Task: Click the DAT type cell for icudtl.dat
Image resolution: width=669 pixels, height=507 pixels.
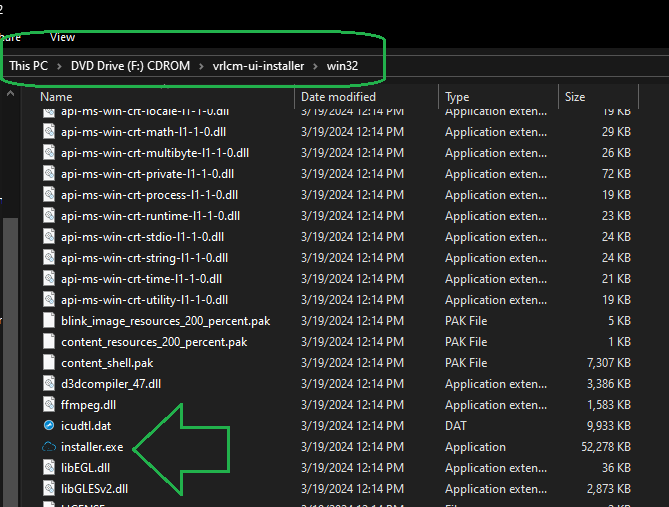Action: [455, 426]
